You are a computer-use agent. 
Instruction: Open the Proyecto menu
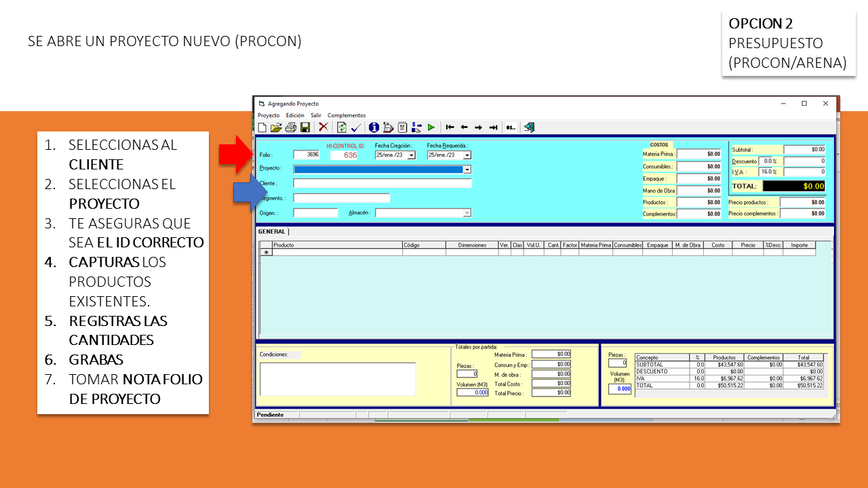click(x=269, y=115)
